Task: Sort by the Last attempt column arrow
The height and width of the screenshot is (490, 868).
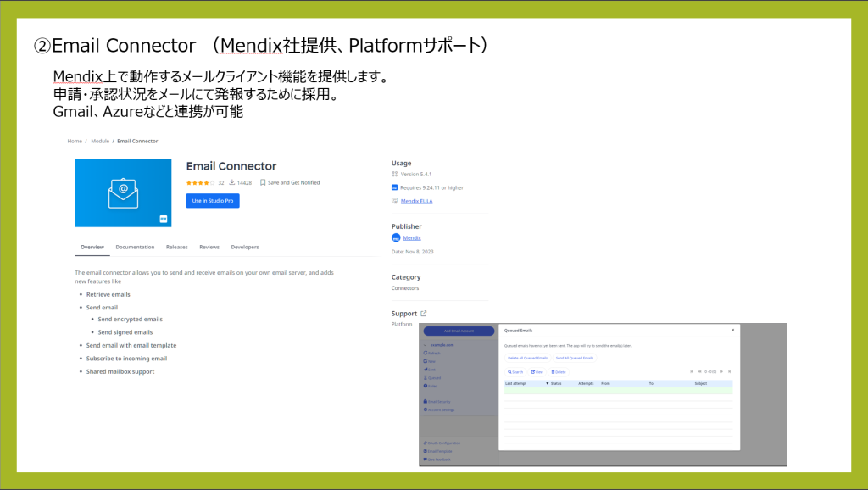Action: (x=547, y=384)
